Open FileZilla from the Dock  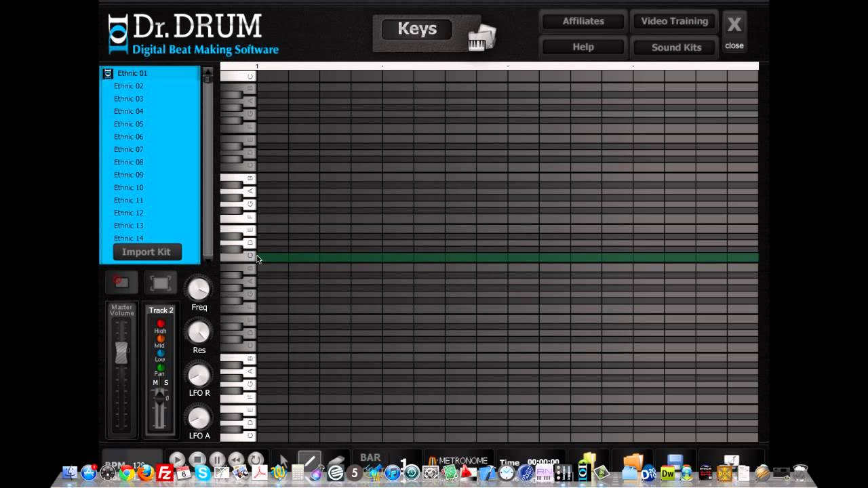pos(165,472)
